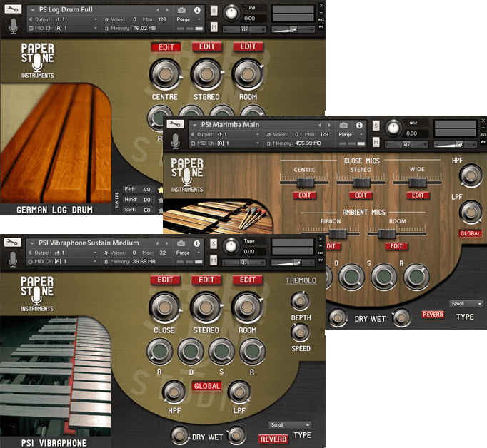Click the marimba photo thumbnail

pyautogui.click(x=219, y=217)
